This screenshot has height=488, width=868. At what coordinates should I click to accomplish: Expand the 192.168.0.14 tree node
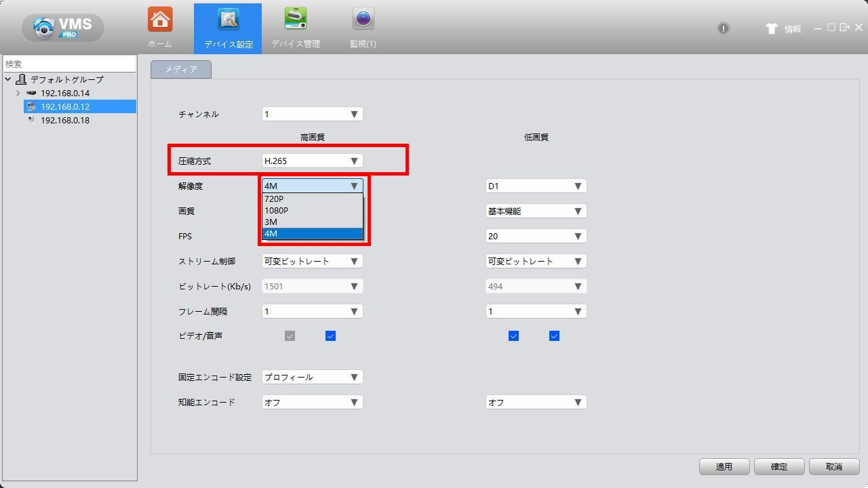click(x=18, y=93)
